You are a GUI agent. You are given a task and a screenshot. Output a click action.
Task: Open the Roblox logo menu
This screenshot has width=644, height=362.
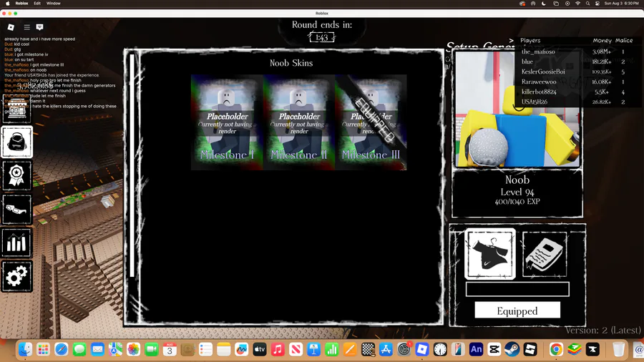tap(11, 27)
